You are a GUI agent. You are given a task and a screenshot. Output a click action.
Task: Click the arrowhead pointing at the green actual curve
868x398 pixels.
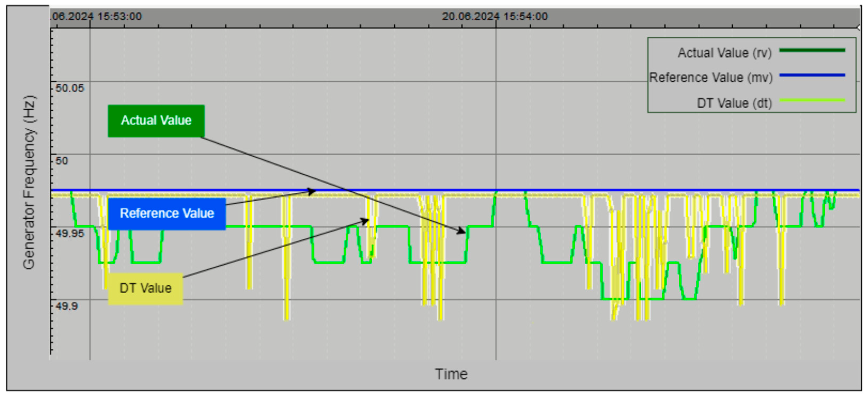(461, 231)
